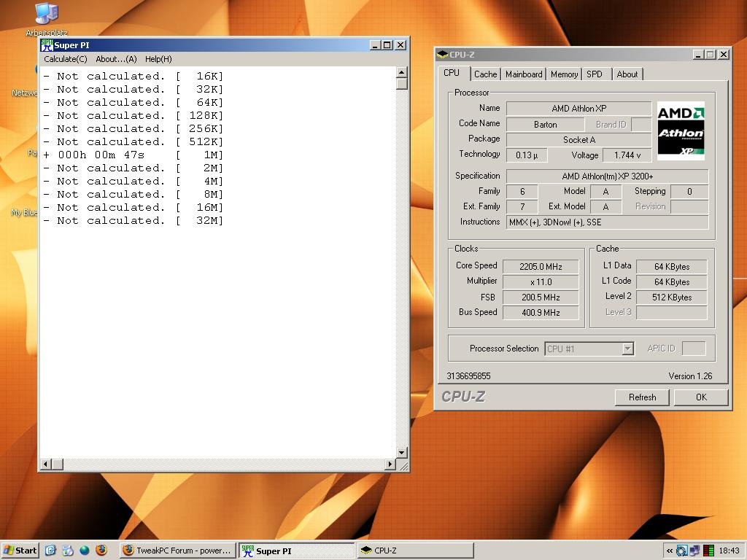Click the 1M result line 000h 00m 47s
Image resolution: width=747 pixels, height=560 pixels.
[x=133, y=155]
